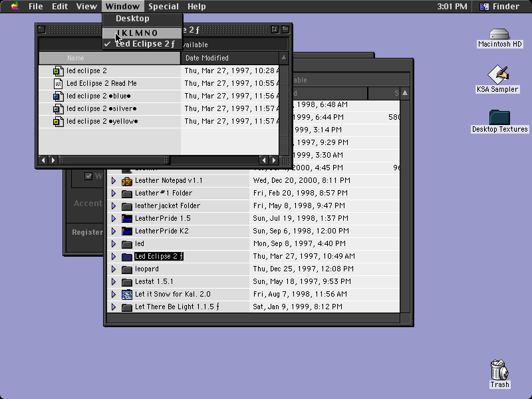The image size is (532, 399).
Task: Select the leopard folder icon
Action: tap(127, 269)
